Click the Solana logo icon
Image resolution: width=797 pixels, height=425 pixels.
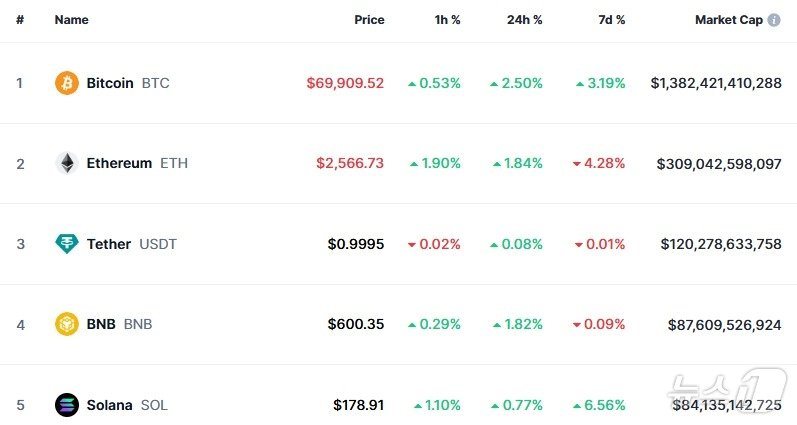tap(67, 405)
